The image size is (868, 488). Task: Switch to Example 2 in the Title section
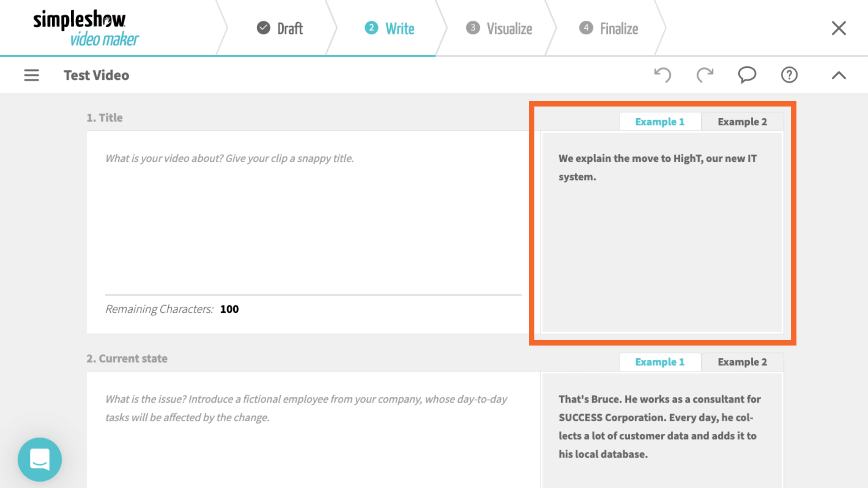(x=742, y=122)
